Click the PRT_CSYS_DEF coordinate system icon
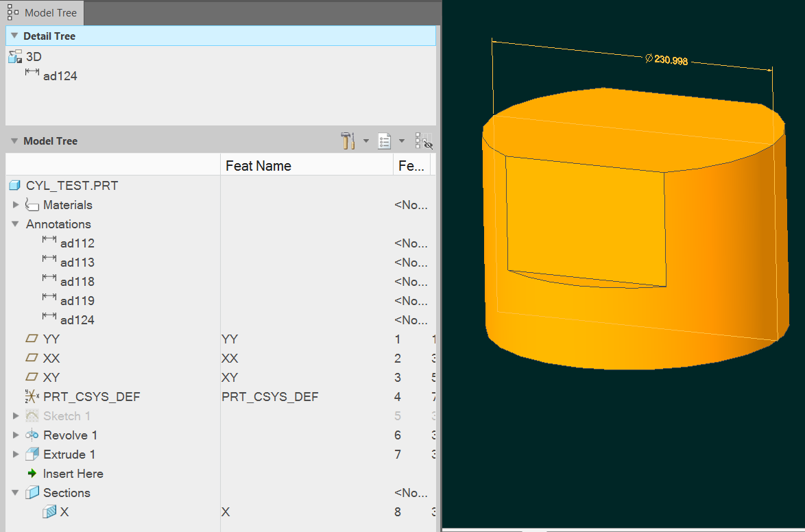This screenshot has width=805, height=532. point(30,396)
